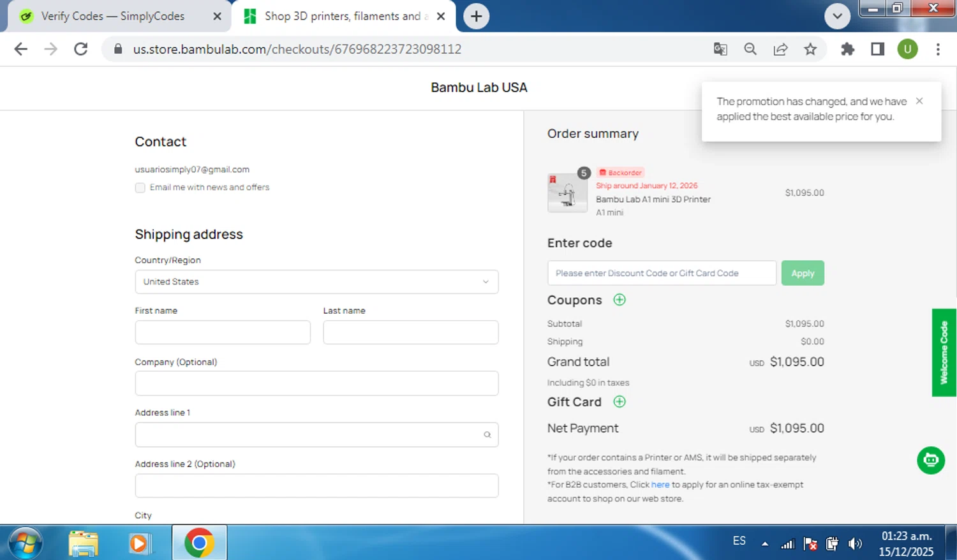The width and height of the screenshot is (957, 560).
Task: Focus the Company (Optional) field
Action: click(316, 383)
